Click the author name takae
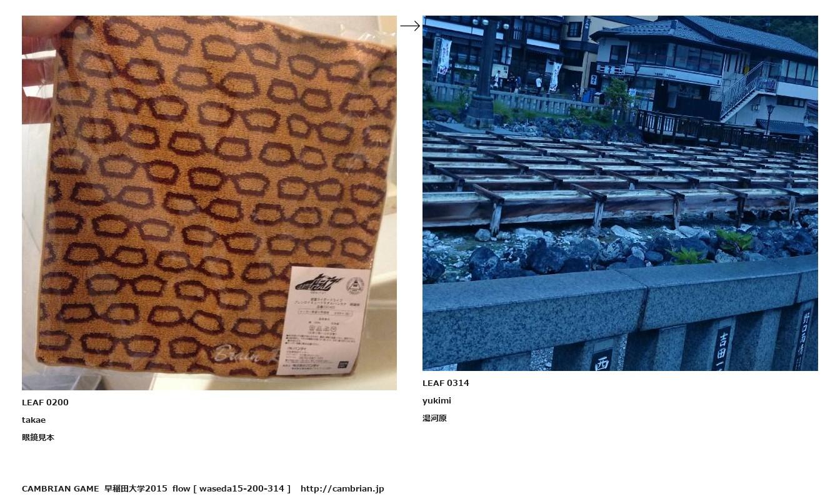The height and width of the screenshot is (504, 840). click(34, 420)
